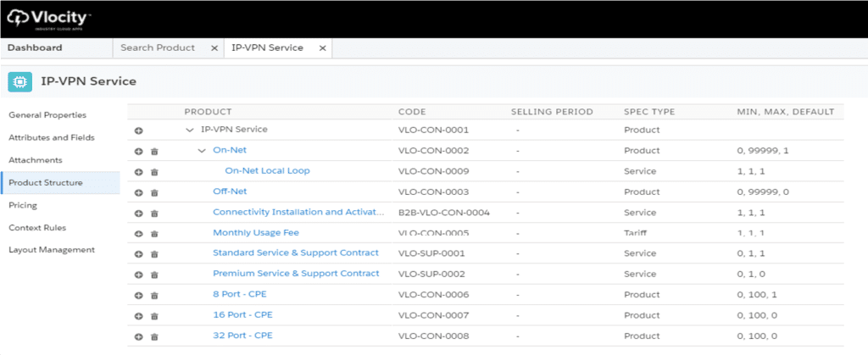868x355 pixels.
Task: Click the IP-VPN Service chip icon in header
Action: coord(19,81)
